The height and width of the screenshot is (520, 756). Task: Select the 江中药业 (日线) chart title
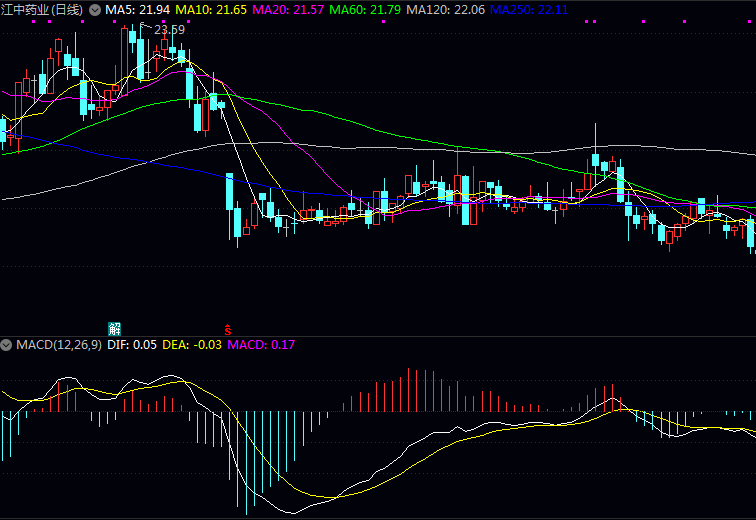pos(43,9)
